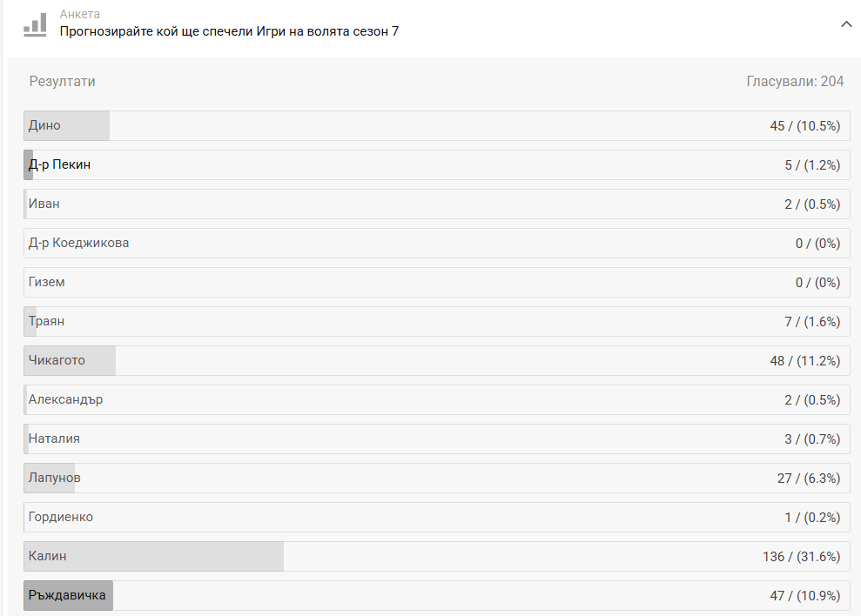
Task: Select the Наталия result row
Action: (x=436, y=439)
